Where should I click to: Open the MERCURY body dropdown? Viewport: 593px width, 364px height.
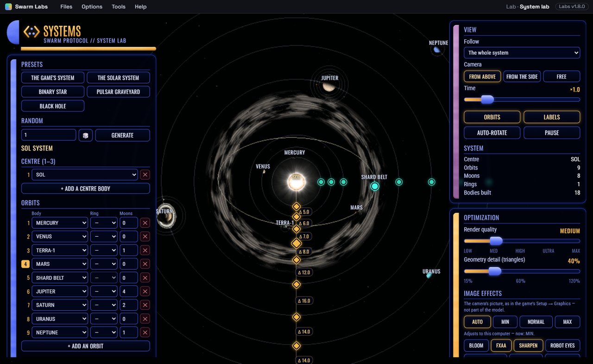(x=60, y=223)
